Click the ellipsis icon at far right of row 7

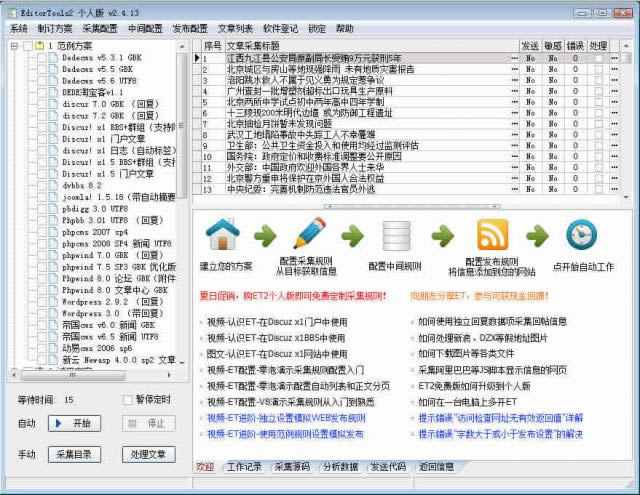click(x=614, y=124)
